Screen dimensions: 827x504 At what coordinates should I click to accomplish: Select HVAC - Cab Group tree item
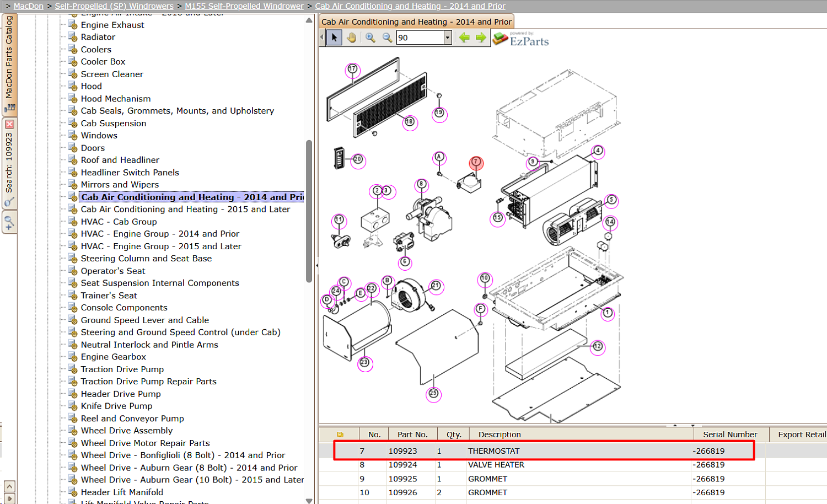[x=119, y=222]
